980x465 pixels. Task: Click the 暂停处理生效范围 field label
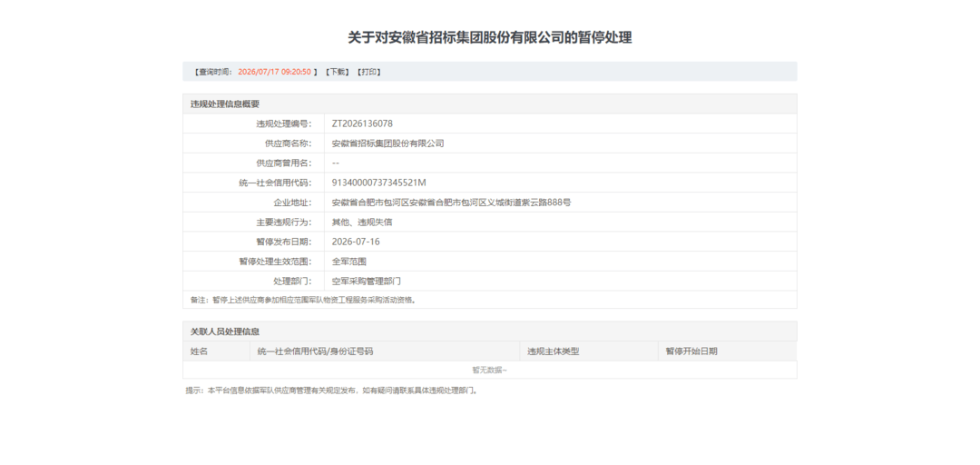pos(275,262)
